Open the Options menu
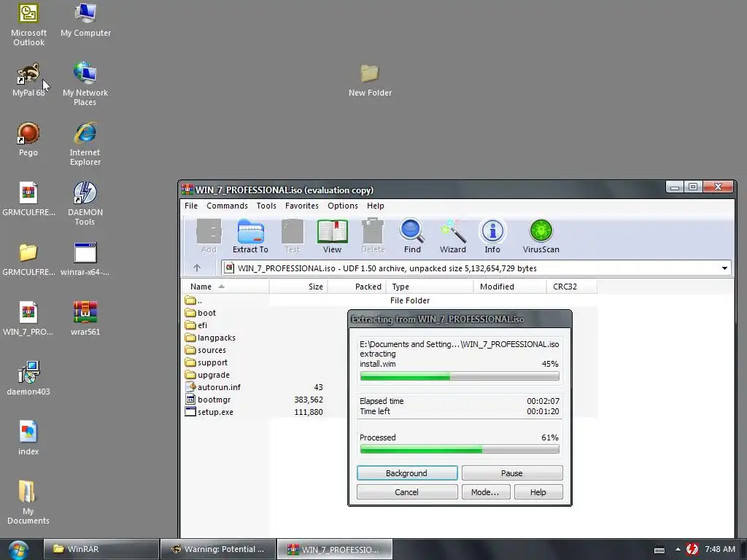747x560 pixels. pos(343,206)
